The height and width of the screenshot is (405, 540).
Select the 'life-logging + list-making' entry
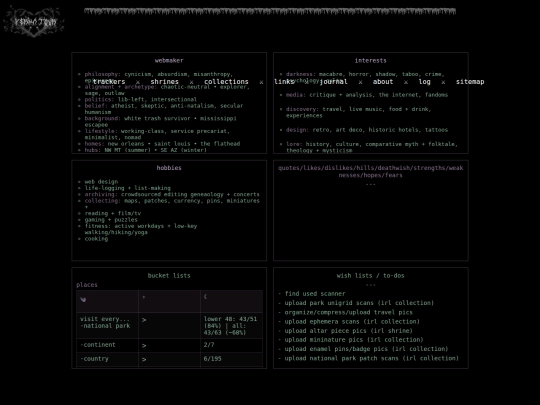[x=127, y=188]
